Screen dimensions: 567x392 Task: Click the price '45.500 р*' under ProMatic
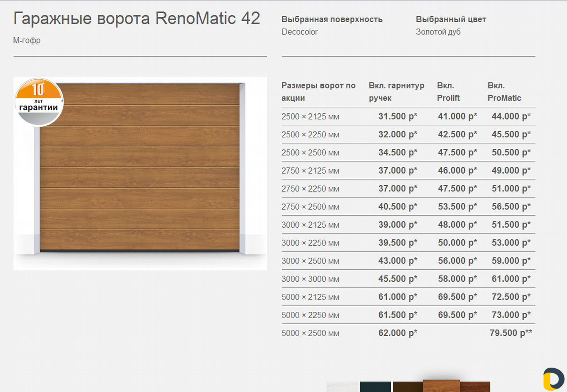[511, 134]
